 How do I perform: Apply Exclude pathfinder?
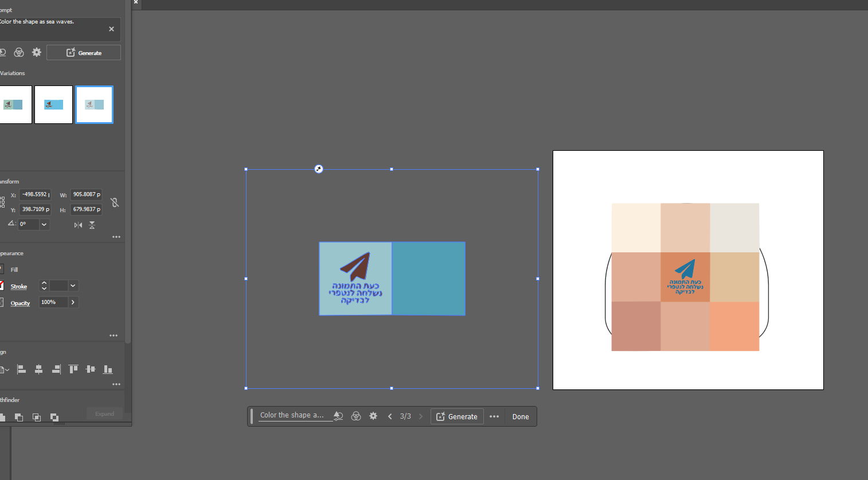(54, 417)
